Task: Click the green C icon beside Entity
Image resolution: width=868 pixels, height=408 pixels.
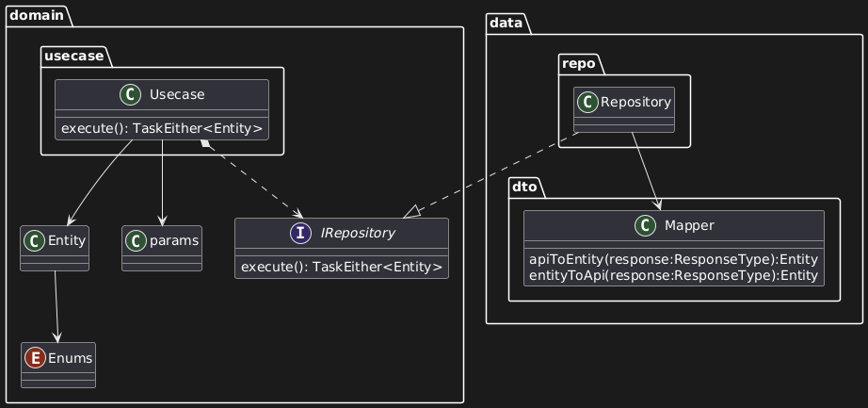Action: pyautogui.click(x=35, y=241)
